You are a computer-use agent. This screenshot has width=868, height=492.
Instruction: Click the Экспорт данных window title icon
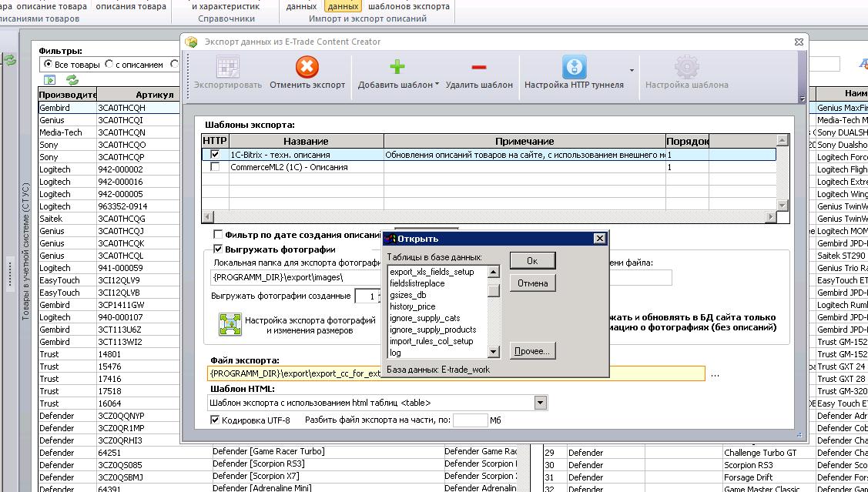coord(191,42)
